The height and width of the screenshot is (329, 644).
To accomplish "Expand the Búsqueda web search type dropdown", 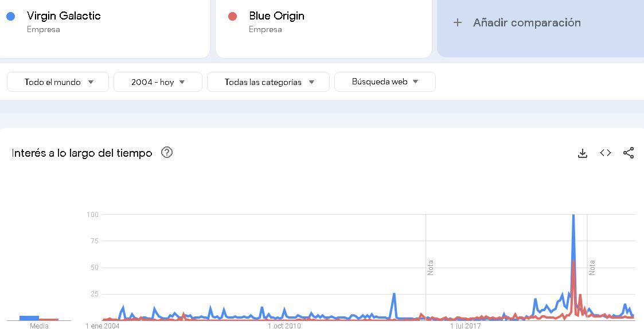I will [385, 82].
